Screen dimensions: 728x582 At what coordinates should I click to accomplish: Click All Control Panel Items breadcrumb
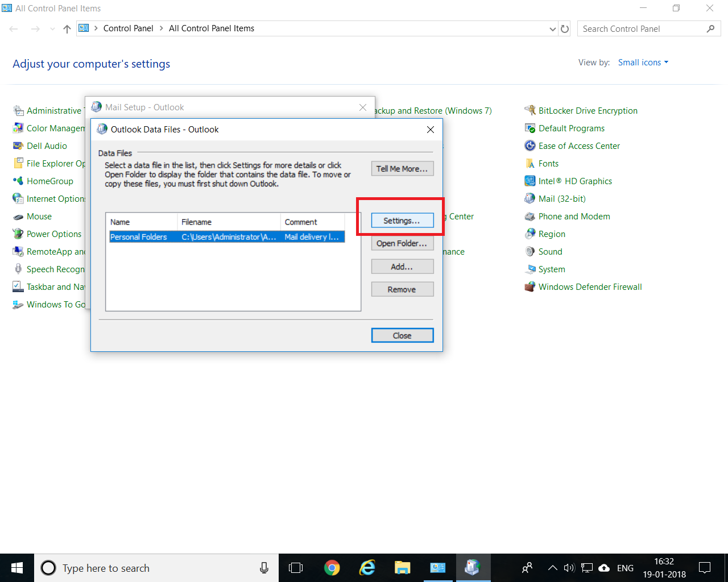click(x=212, y=28)
